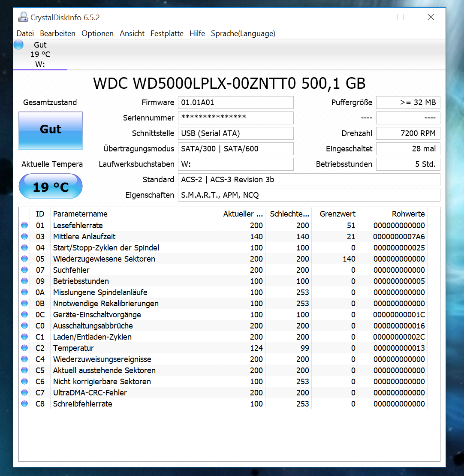This screenshot has height=476, width=464.
Task: Click status dot for Temperatur row
Action: [24, 348]
